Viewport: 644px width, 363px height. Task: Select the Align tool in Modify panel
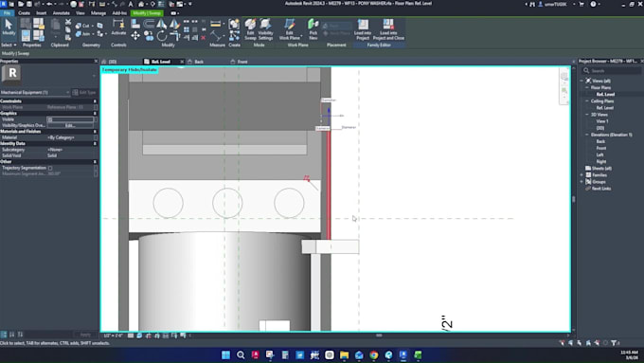[135, 24]
